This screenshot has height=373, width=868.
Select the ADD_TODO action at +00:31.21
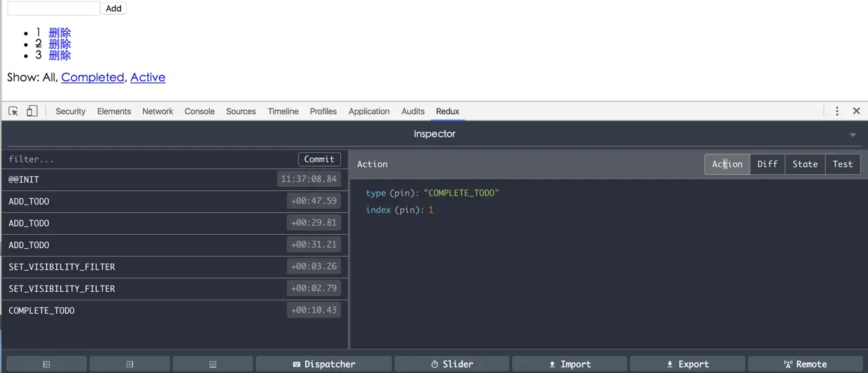click(x=175, y=245)
